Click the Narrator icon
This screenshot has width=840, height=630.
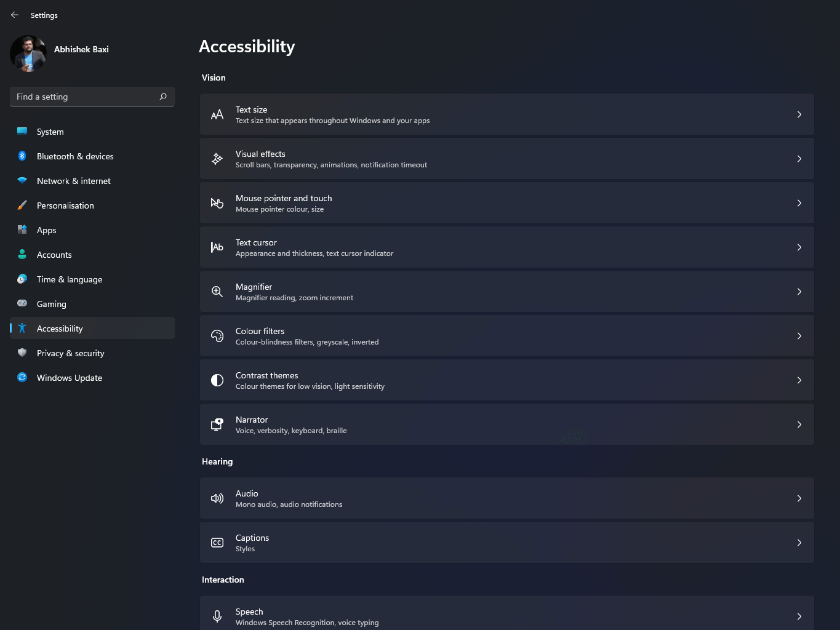pos(217,425)
